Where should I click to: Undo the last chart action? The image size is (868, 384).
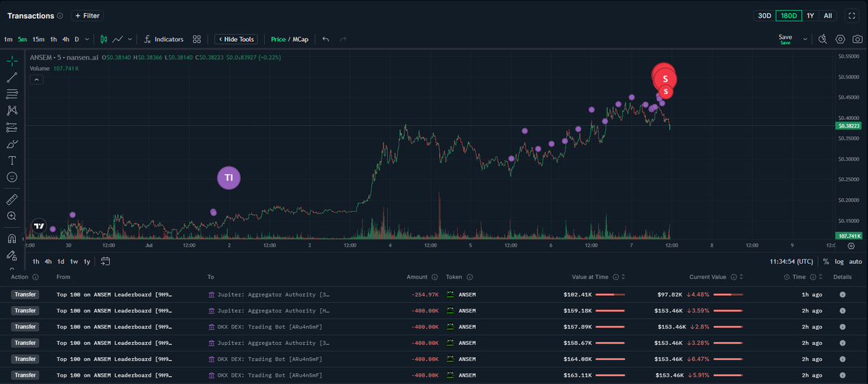[x=325, y=39]
